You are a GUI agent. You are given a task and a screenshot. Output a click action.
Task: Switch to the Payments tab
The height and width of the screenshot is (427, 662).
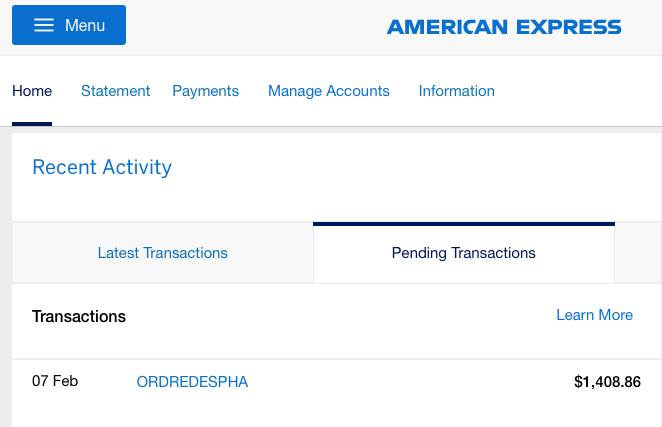pyautogui.click(x=205, y=91)
